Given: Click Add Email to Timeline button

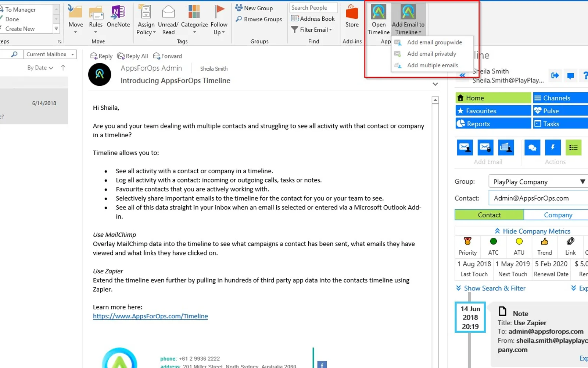Looking at the screenshot, I should coord(408,20).
